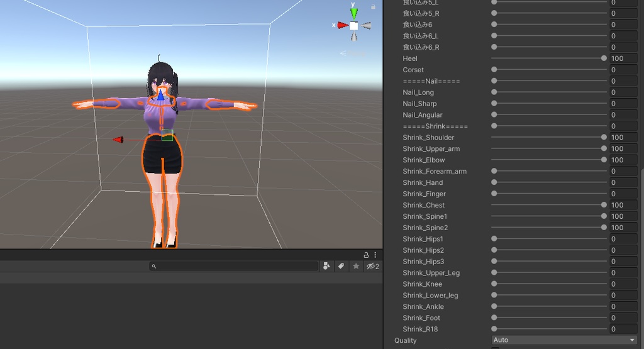Screen dimensions: 644x349
Task: Toggle hidden packages eye icon showing 2
Action: 372,266
